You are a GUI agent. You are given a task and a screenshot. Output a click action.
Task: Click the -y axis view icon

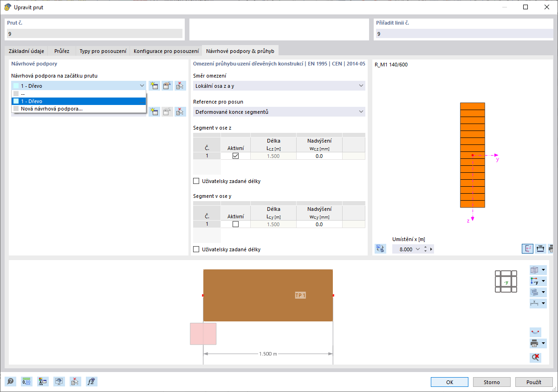[x=534, y=281]
